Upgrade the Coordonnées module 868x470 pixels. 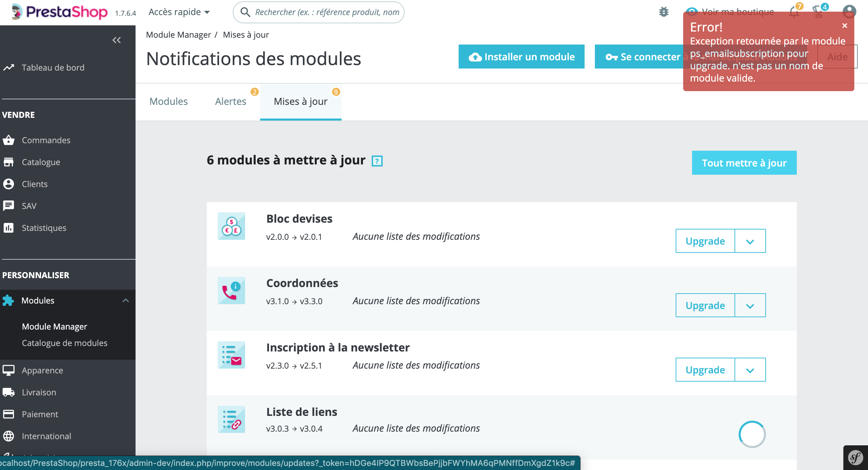pos(705,305)
